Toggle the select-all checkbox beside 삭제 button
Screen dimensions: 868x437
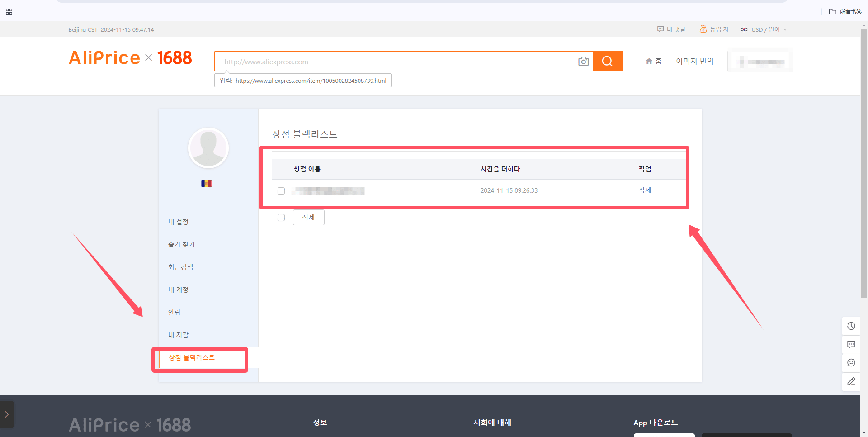[x=281, y=218]
